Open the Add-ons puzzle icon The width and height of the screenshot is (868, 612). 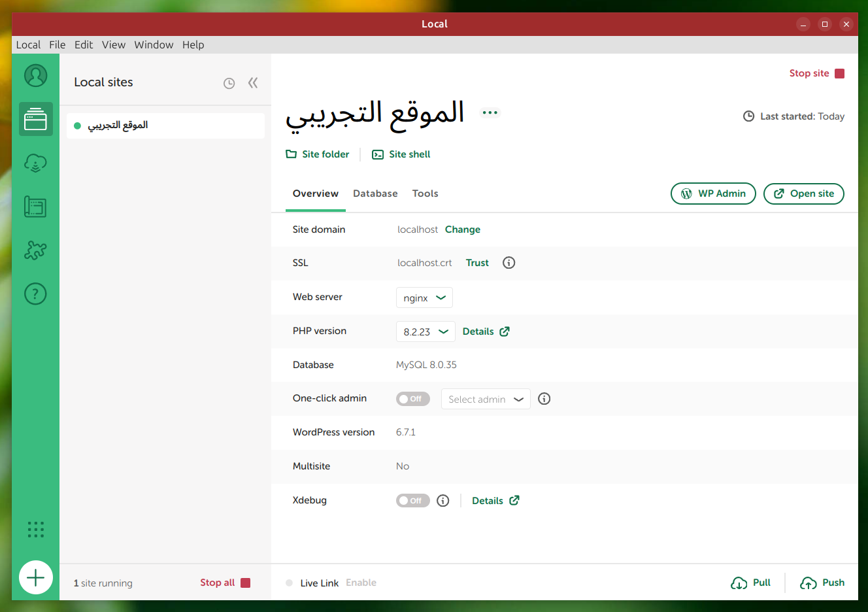(36, 250)
